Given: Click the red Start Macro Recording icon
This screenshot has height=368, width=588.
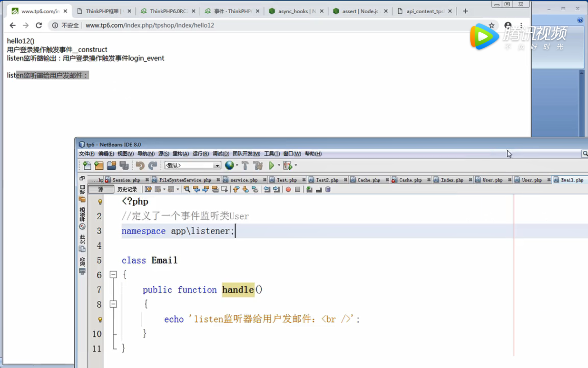Looking at the screenshot, I should pos(288,189).
